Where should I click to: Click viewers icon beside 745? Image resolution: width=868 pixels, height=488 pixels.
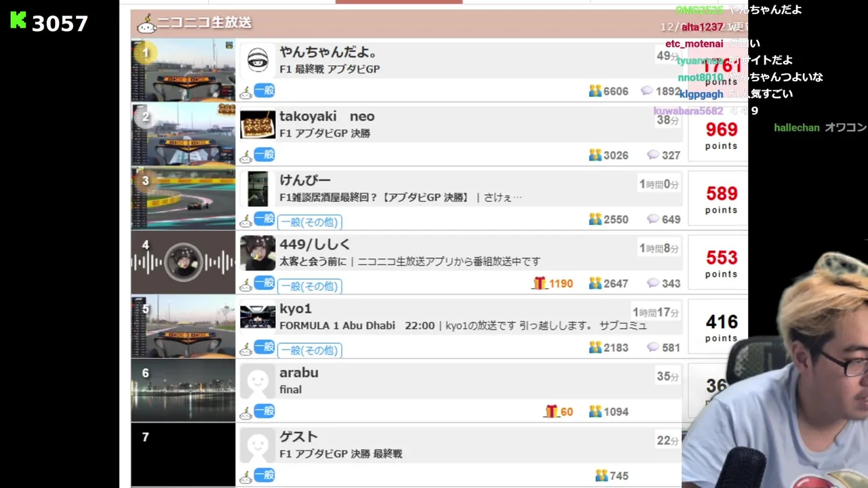click(601, 476)
